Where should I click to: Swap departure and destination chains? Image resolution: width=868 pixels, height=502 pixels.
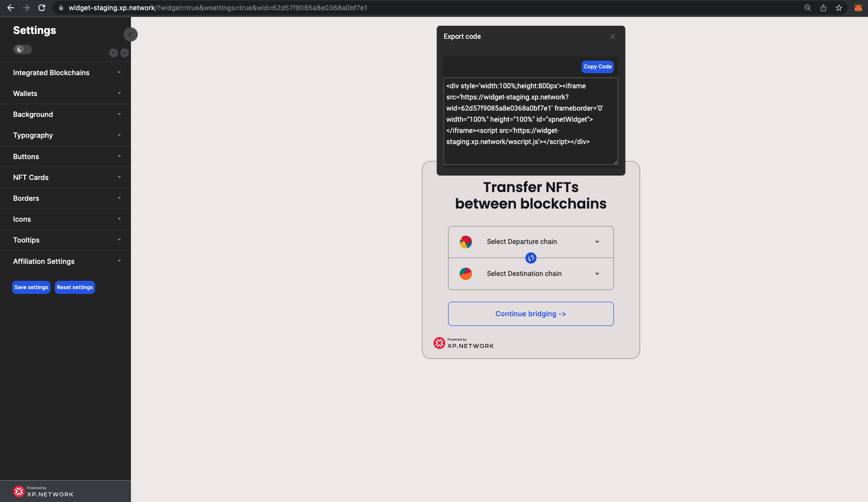(x=531, y=258)
